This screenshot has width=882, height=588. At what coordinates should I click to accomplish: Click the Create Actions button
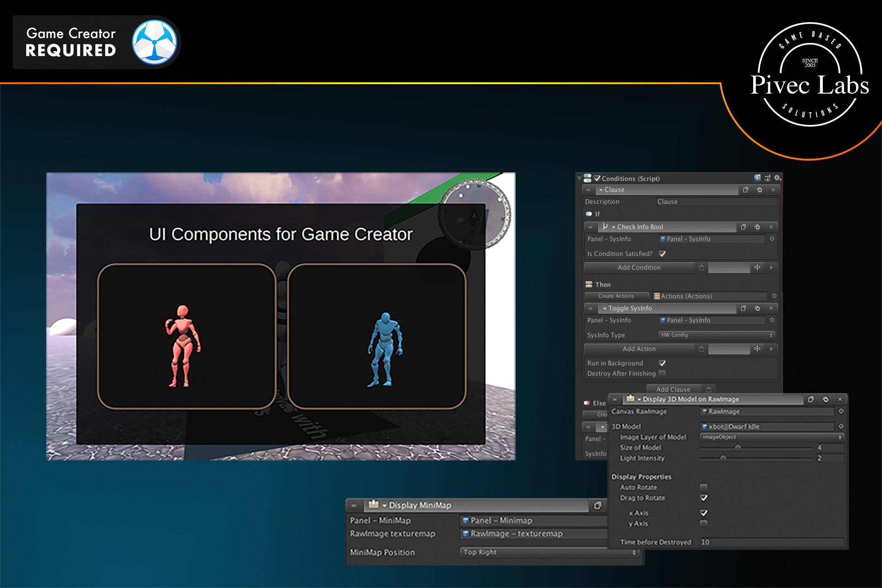[616, 296]
